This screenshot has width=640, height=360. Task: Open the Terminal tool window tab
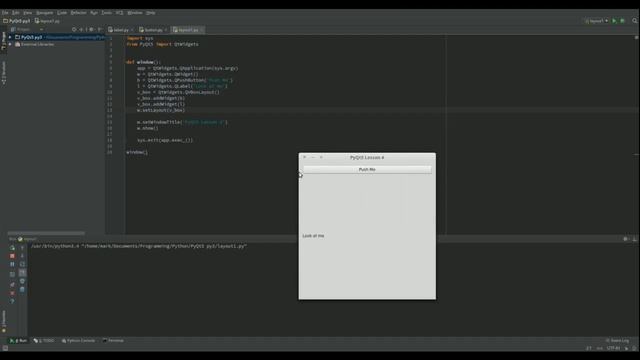pyautogui.click(x=113, y=340)
